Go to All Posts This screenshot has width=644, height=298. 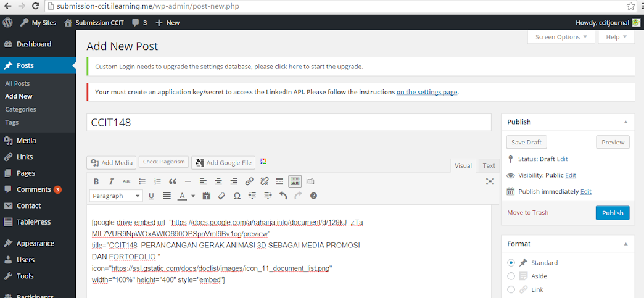[17, 83]
